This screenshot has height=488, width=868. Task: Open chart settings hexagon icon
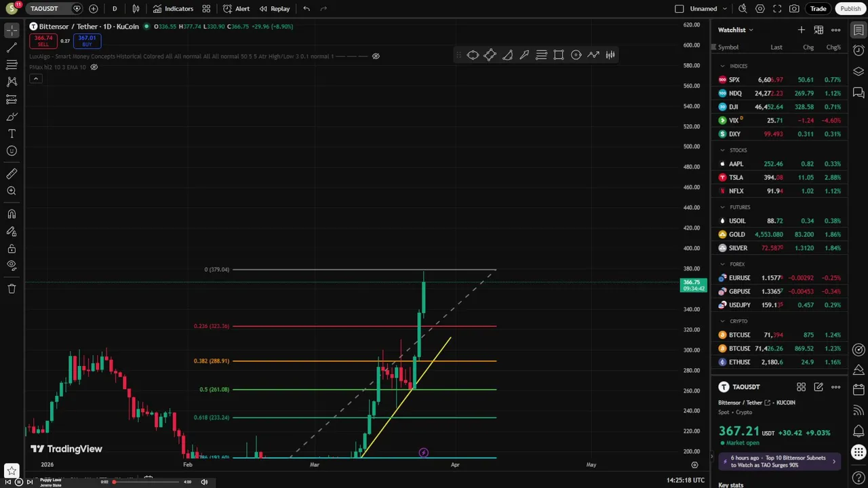[760, 9]
